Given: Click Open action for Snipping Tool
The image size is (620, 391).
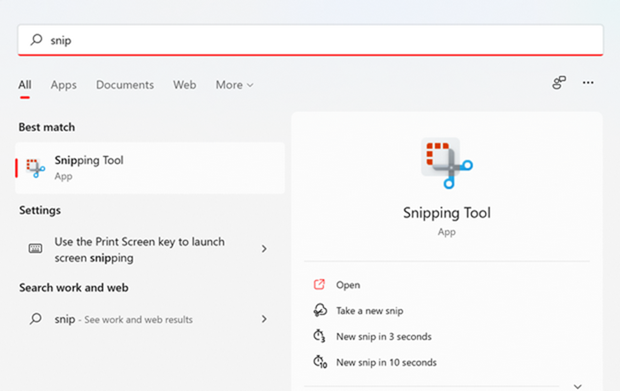Looking at the screenshot, I should click(348, 285).
